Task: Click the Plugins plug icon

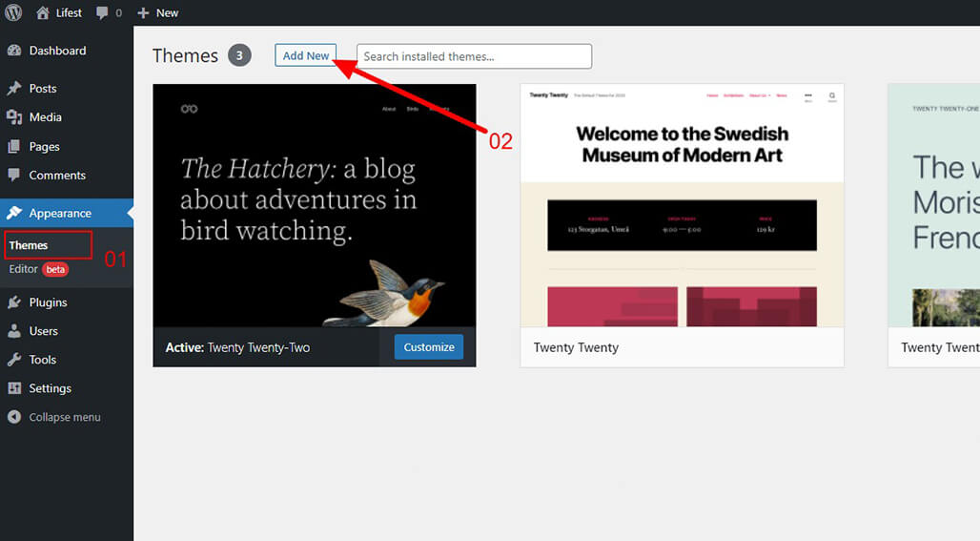Action: 14,302
